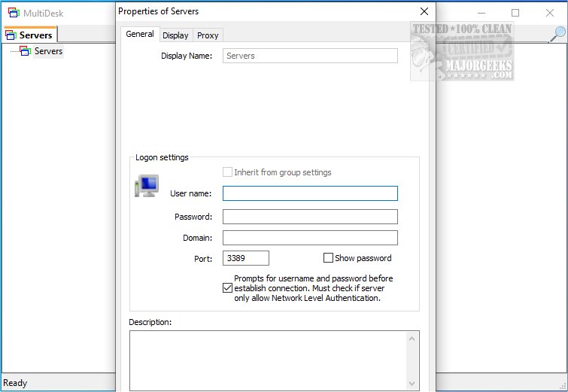Click the Display Name field
Viewport: 568px width, 392px height.
click(x=310, y=56)
